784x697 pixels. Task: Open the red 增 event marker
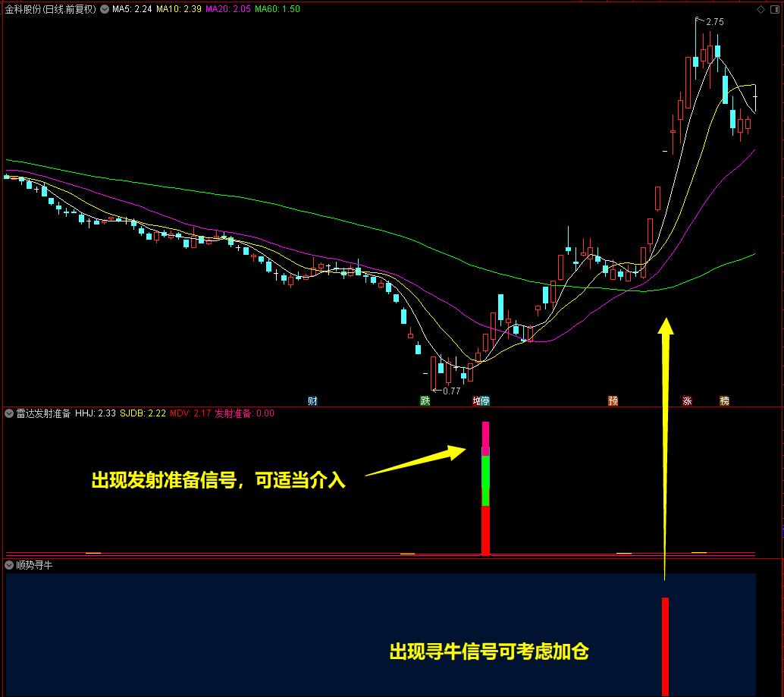pyautogui.click(x=476, y=400)
